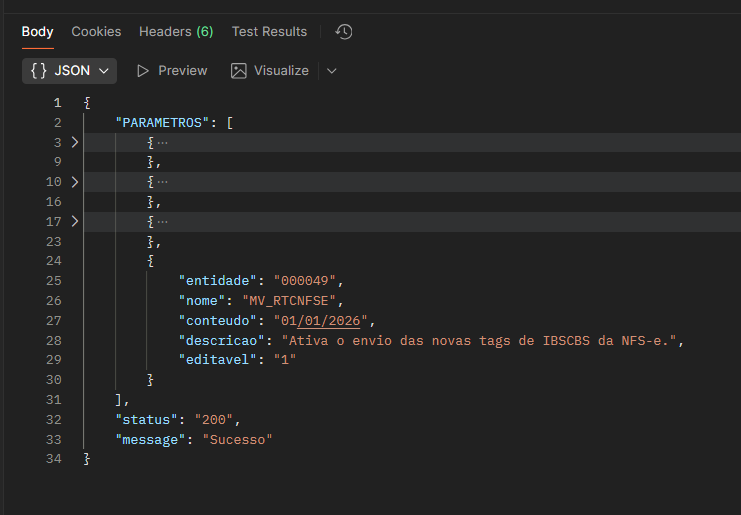Expand the collapsed object at line 17
This screenshot has height=515, width=741.
(x=74, y=221)
